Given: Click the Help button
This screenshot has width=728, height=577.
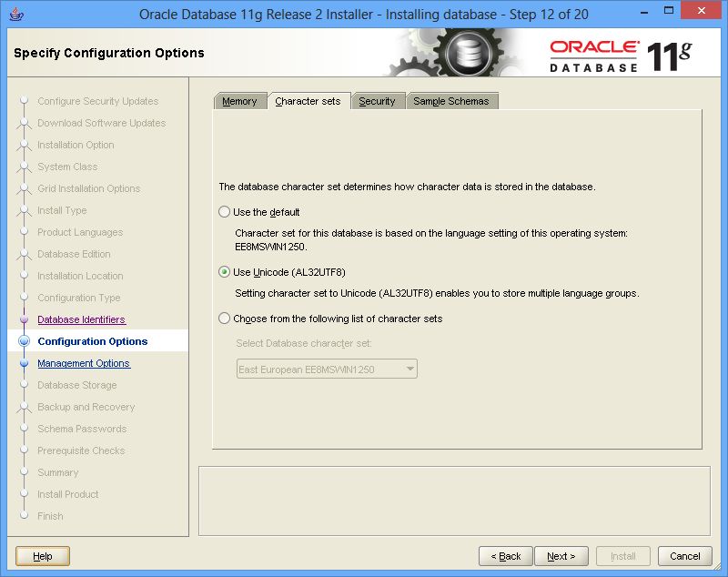Looking at the screenshot, I should pyautogui.click(x=43, y=556).
